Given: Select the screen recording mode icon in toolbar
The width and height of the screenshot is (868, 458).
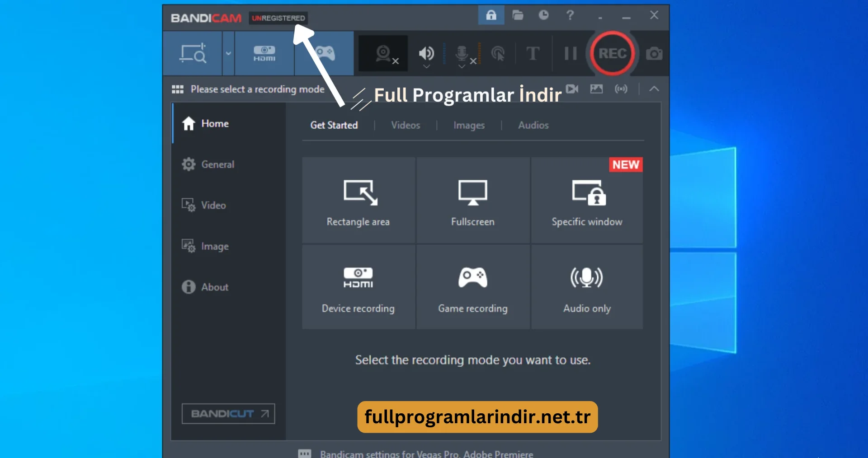Looking at the screenshot, I should [193, 53].
